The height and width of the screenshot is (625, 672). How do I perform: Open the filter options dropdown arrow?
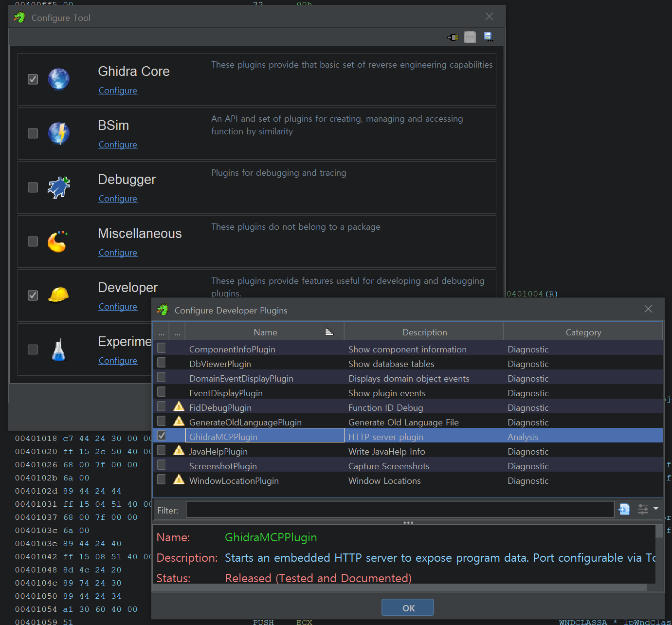point(656,509)
